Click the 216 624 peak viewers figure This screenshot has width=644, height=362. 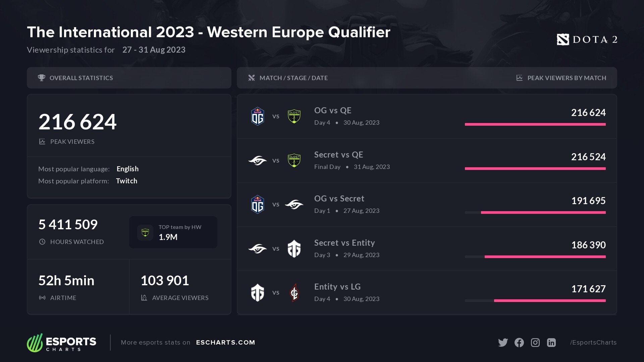[77, 122]
